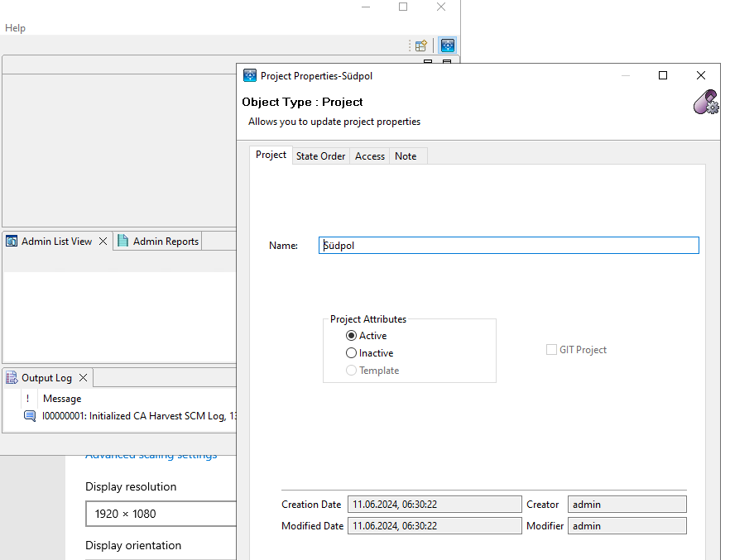Click the Admin Reports page icon
The width and height of the screenshot is (754, 560).
coord(123,242)
